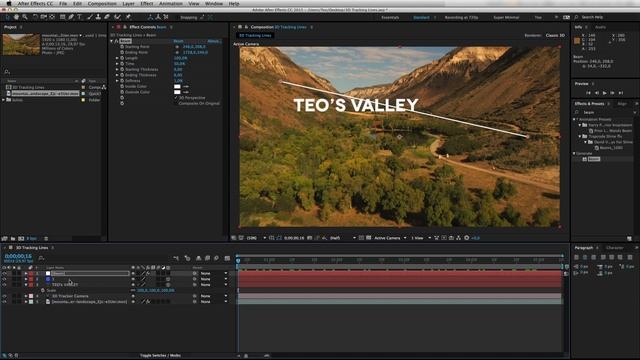The image size is (640, 360).
Task: Expand the Starting Thickness property
Action: click(117, 70)
